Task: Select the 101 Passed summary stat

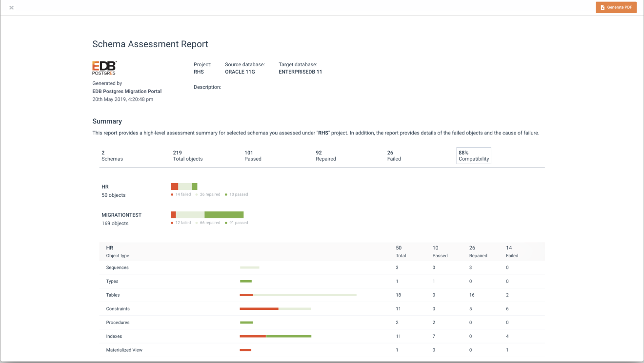Action: point(253,156)
